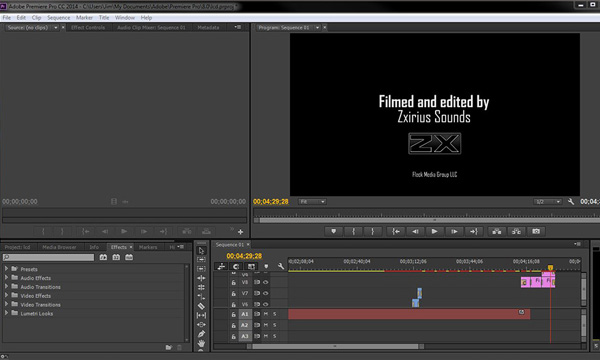This screenshot has width=600, height=360.
Task: Open the Sequence menu
Action: tap(59, 18)
